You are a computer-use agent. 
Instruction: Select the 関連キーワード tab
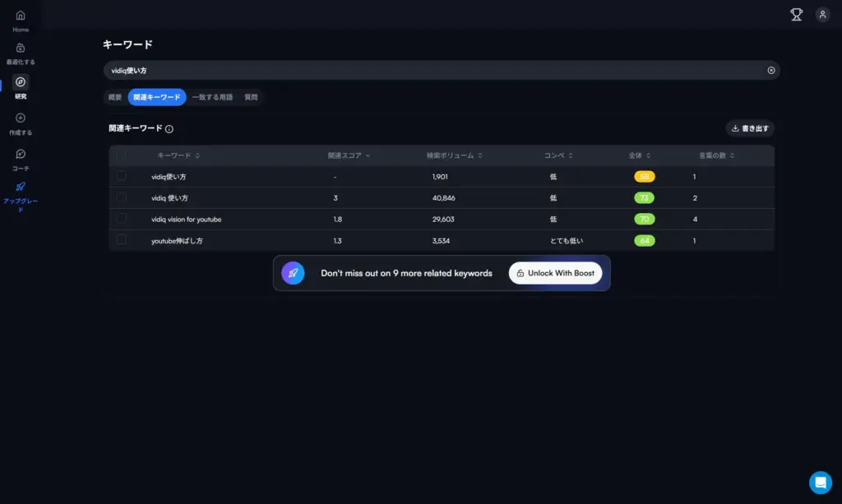(157, 97)
